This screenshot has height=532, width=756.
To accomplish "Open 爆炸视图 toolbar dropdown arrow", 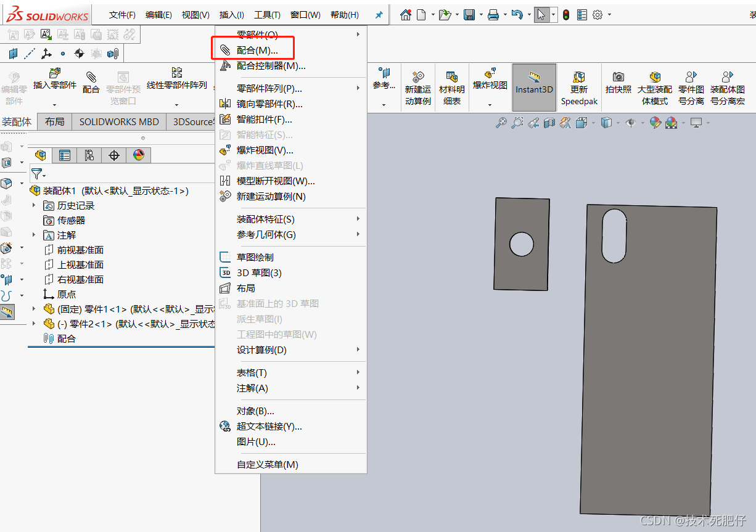I will (x=490, y=105).
